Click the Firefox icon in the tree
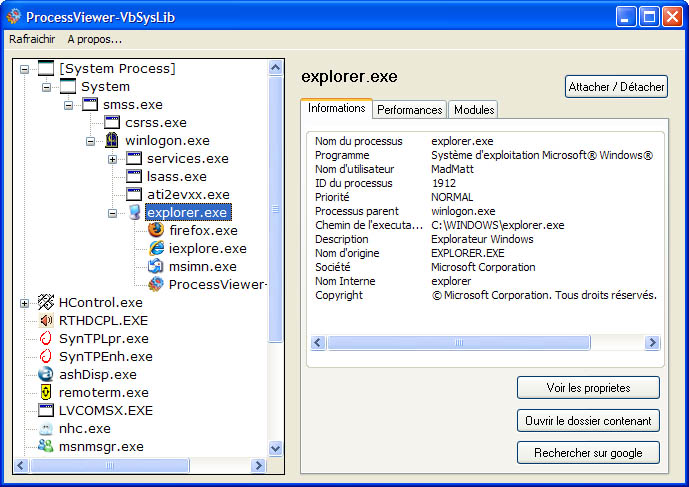Image resolution: width=689 pixels, height=487 pixels. 156,230
